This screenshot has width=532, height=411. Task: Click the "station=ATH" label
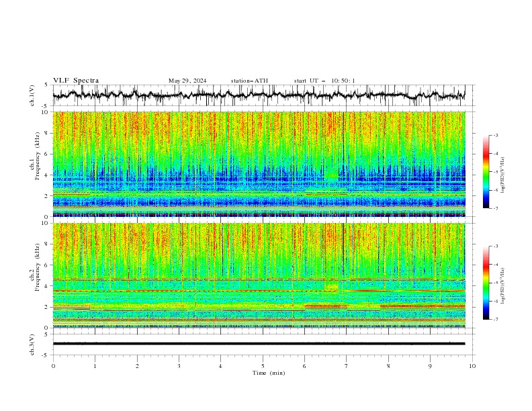pos(249,81)
